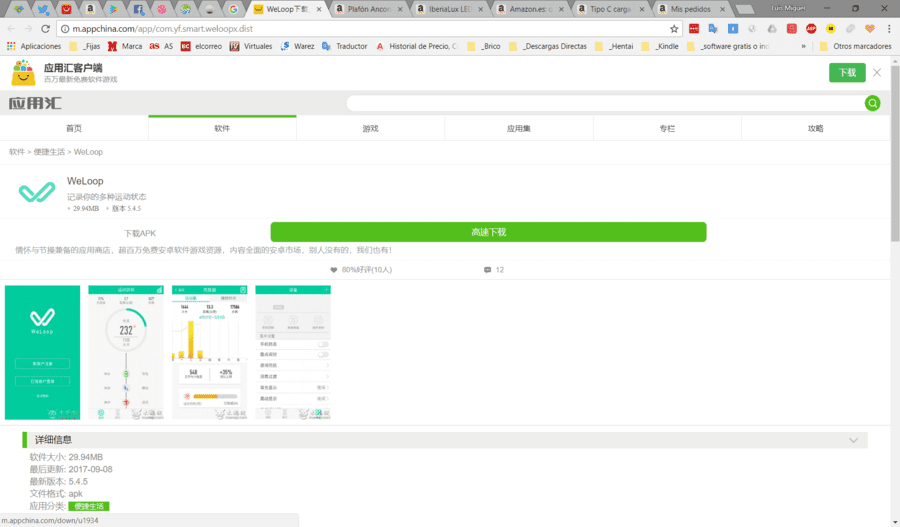Click the green 高速下载 button
This screenshot has width=900, height=527.
(488, 232)
